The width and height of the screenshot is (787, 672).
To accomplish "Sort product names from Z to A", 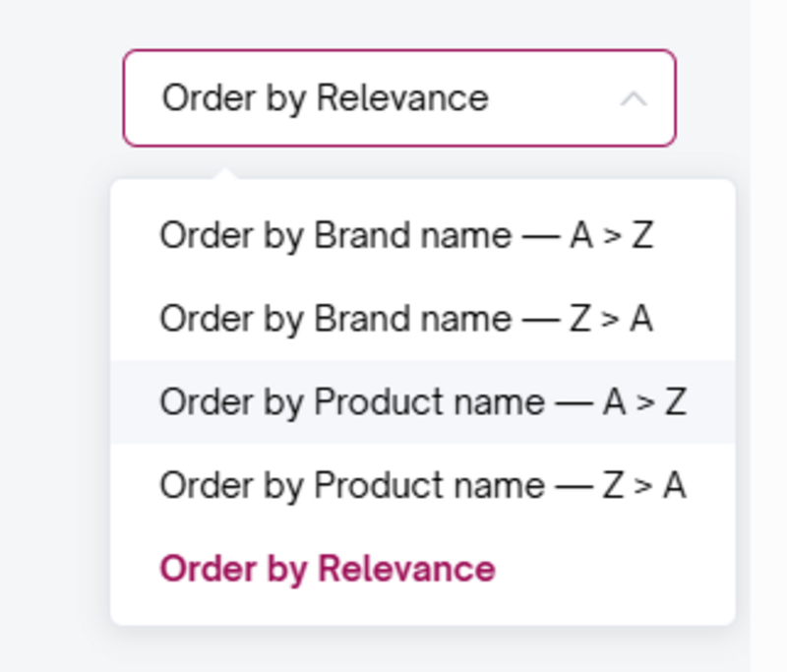I will pos(422,485).
